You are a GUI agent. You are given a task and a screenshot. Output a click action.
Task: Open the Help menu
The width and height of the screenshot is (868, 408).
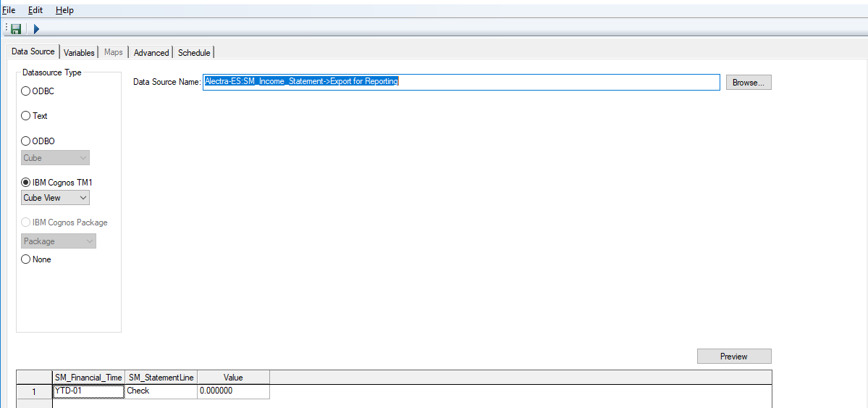[64, 10]
